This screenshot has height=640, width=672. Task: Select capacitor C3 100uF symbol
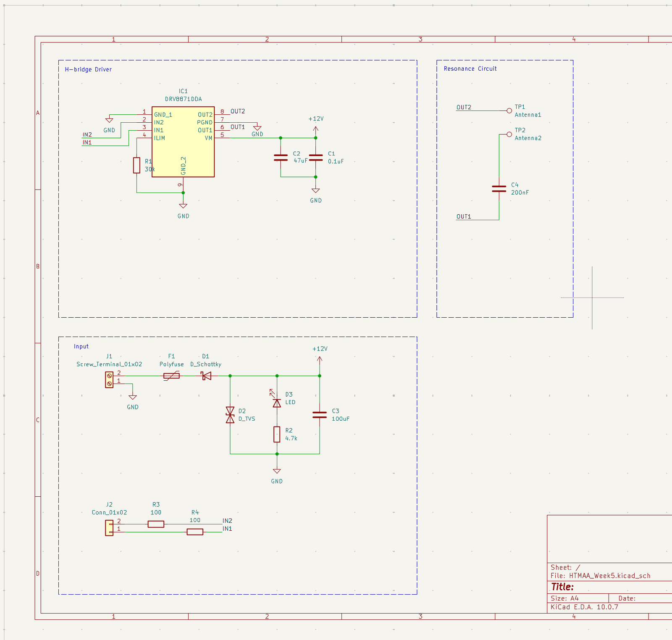coord(320,415)
